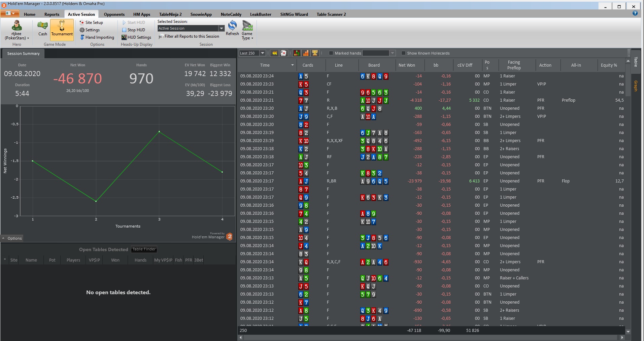The height and width of the screenshot is (341, 644).
Task: Open Site Setup options
Action: coord(91,23)
